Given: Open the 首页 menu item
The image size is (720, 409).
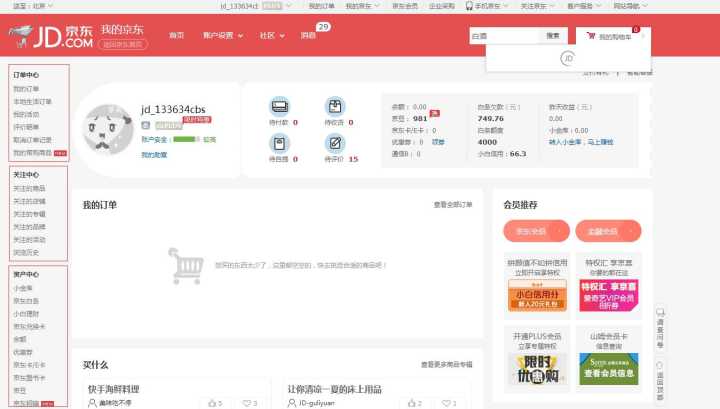Looking at the screenshot, I should [x=177, y=35].
